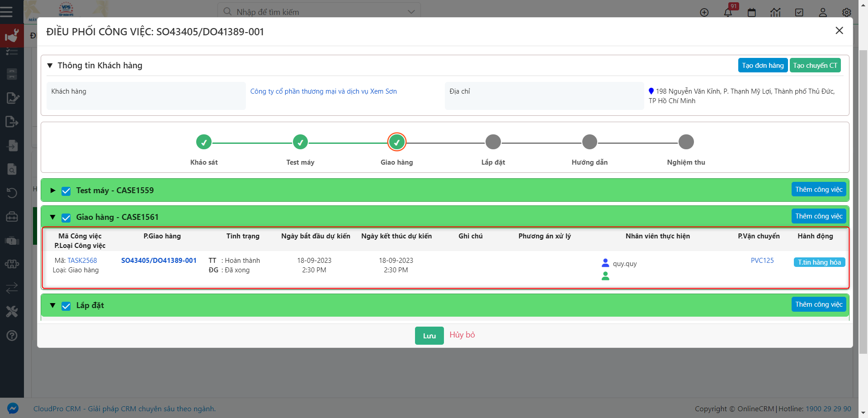Viewport: 868px width, 418px height.
Task: Collapse the Lắp đặt section
Action: 52,305
